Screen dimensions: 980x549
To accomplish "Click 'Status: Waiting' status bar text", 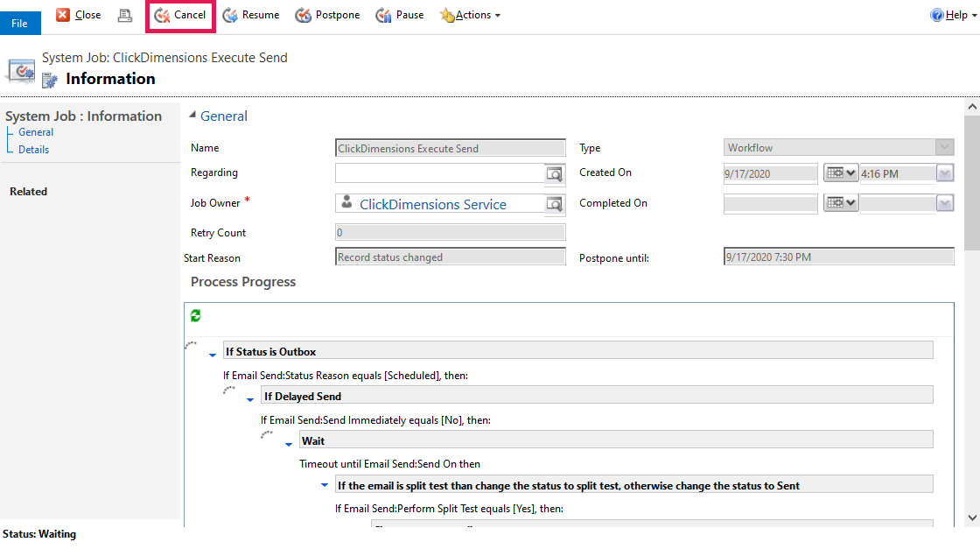I will tap(39, 534).
